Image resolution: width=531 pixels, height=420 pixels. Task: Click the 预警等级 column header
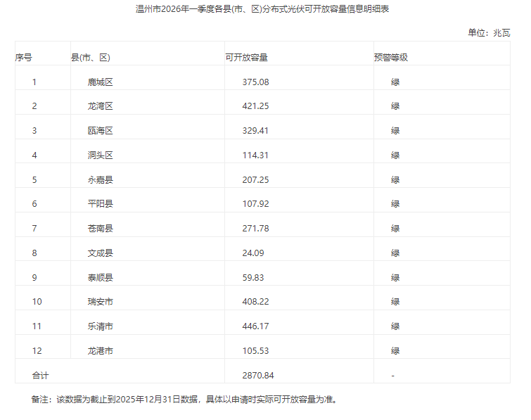(x=390, y=58)
